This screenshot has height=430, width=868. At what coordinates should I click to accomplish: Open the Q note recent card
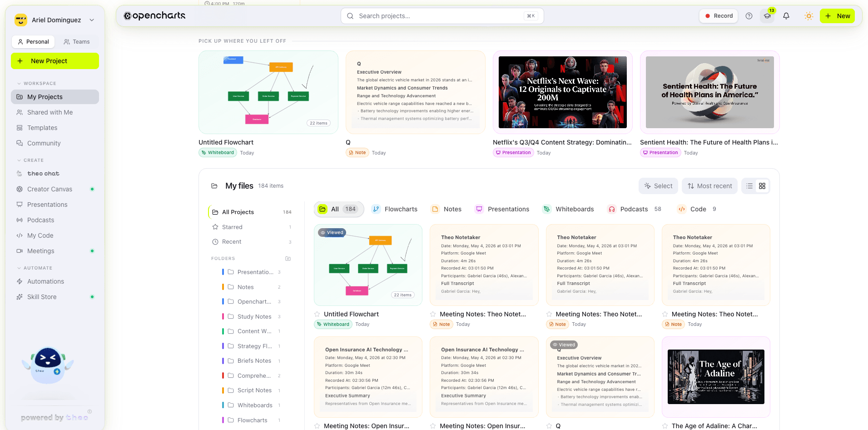click(416, 92)
